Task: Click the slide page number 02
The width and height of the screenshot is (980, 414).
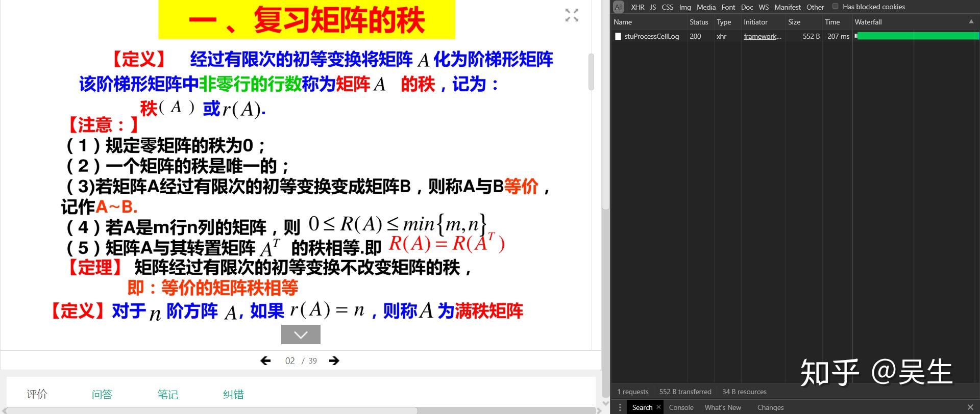Action: (x=290, y=361)
